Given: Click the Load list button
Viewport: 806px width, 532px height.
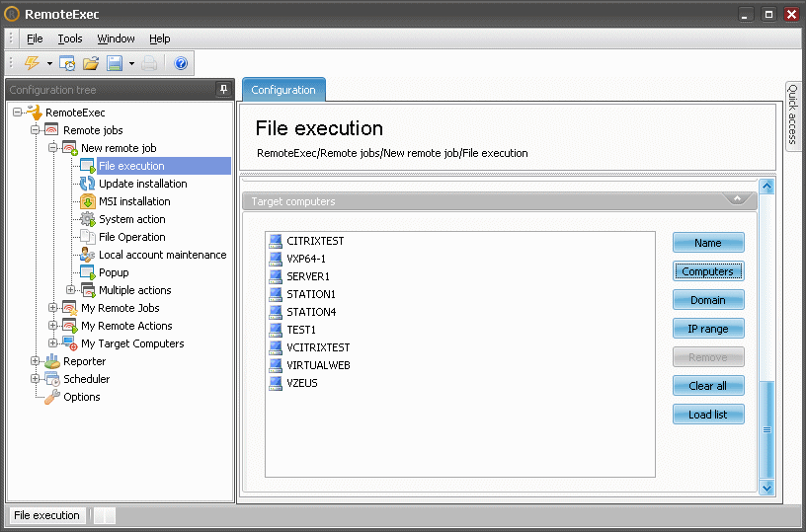Looking at the screenshot, I should click(x=708, y=415).
